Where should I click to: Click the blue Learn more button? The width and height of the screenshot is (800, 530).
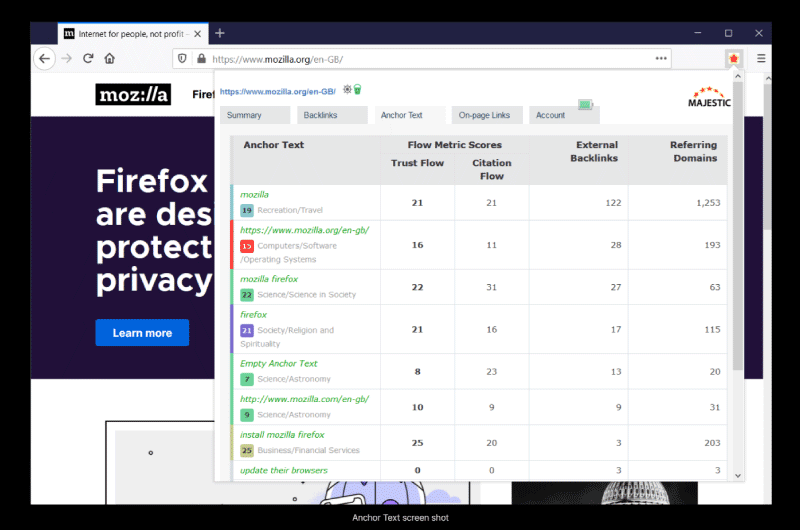pyautogui.click(x=142, y=333)
